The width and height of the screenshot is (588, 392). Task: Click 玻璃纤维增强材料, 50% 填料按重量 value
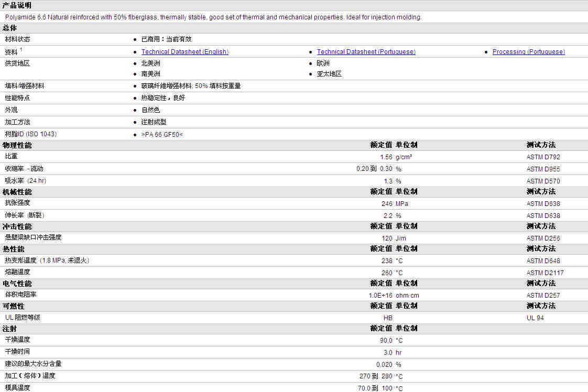tap(191, 86)
